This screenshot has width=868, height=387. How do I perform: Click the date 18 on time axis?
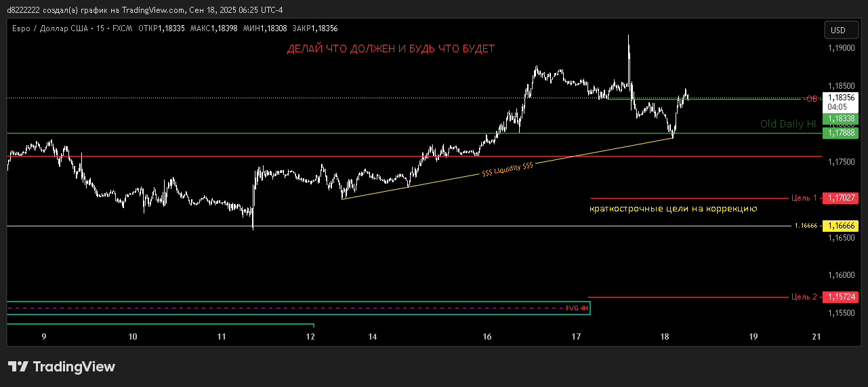point(664,337)
